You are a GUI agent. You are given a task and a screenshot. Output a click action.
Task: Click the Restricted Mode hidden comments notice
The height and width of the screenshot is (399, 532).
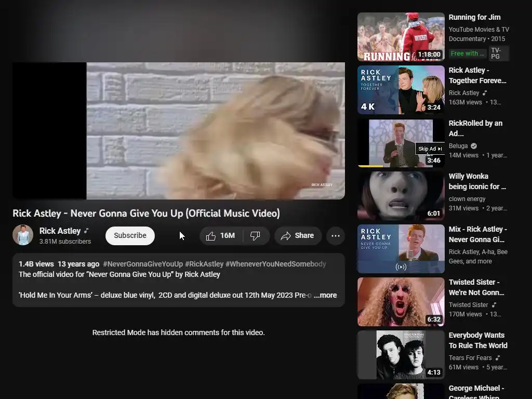click(x=179, y=332)
